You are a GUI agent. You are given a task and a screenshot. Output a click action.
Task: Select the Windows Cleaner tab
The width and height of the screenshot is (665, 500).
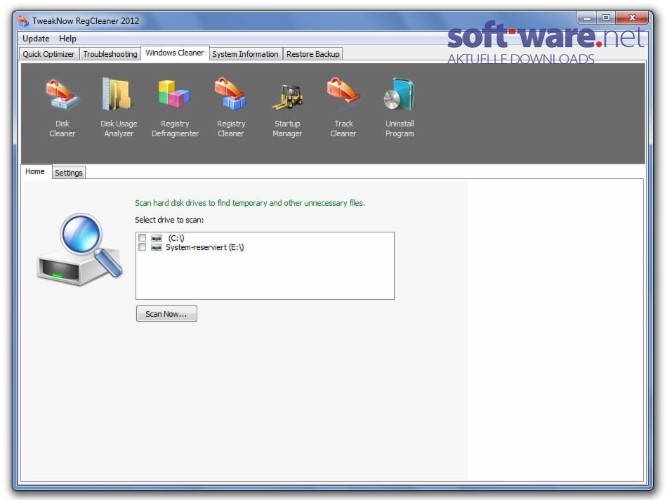174,53
